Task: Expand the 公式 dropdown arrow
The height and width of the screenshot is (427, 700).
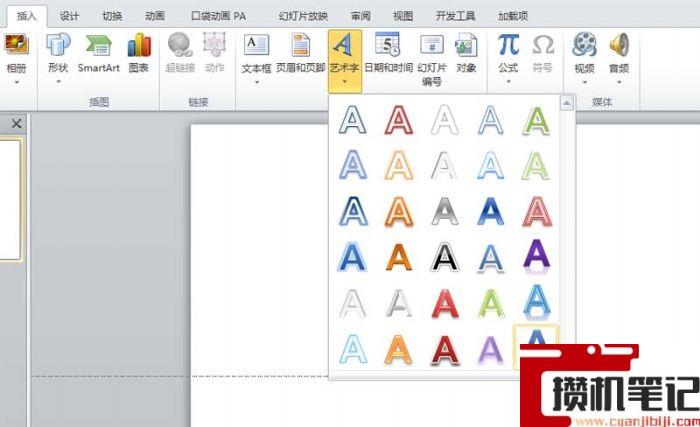Action: (x=508, y=82)
